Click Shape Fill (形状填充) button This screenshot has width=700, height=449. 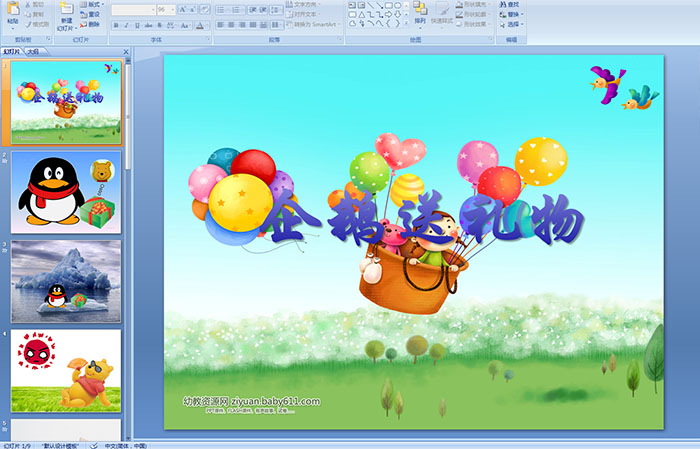tap(472, 4)
